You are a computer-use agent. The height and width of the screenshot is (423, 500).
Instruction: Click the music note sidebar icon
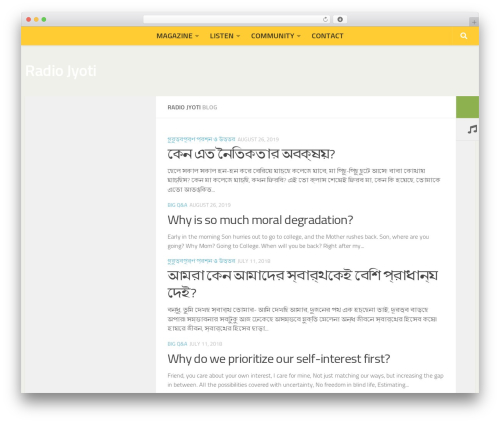472,129
